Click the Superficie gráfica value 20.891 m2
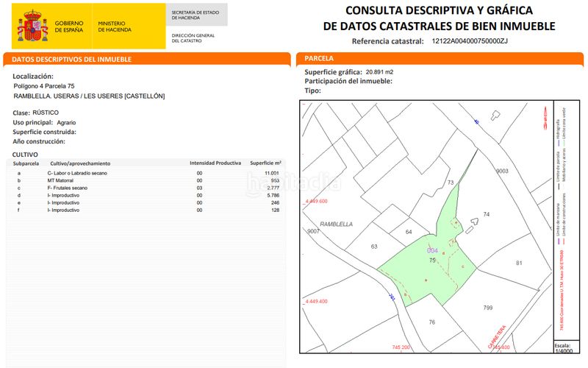Viewport: 588px width, 368px height. [x=379, y=71]
